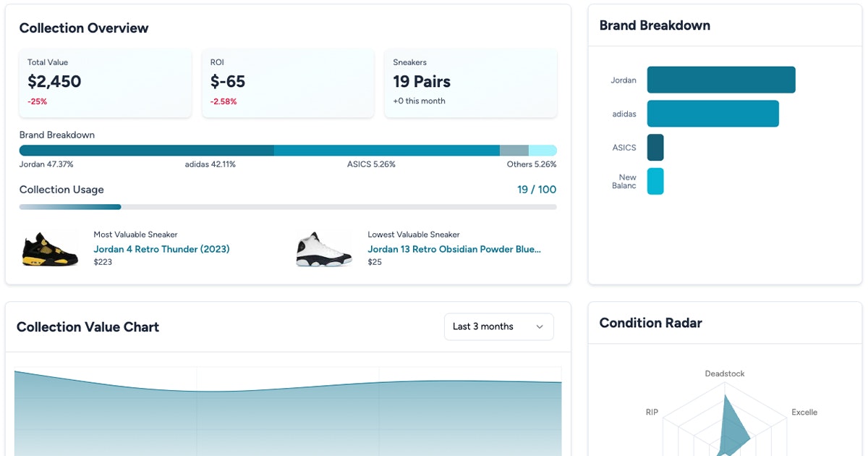Click the $223 most valuable price
868x456 pixels.
click(103, 262)
